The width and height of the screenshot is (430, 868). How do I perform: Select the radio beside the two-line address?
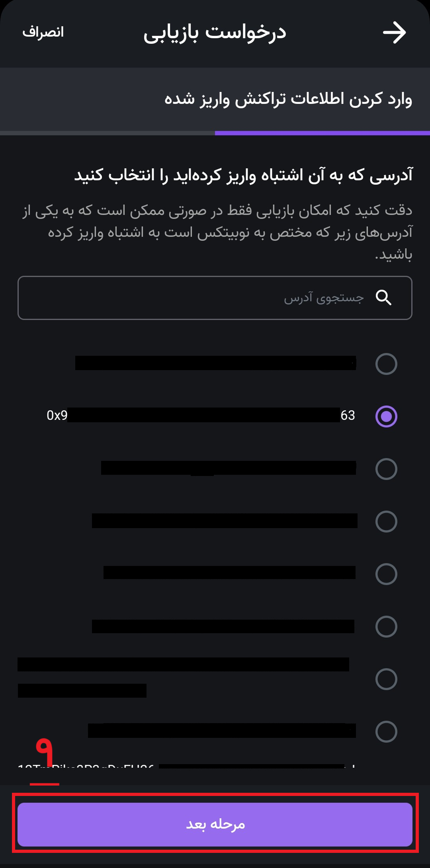(386, 679)
